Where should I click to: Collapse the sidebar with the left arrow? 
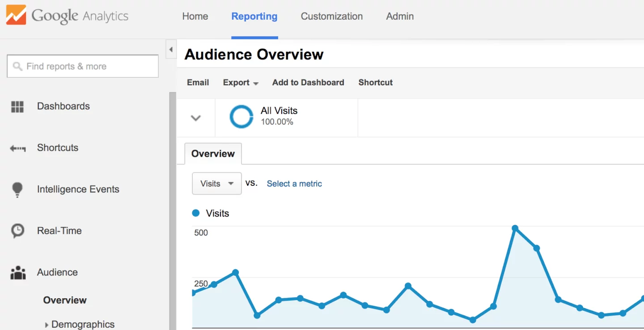tap(171, 49)
